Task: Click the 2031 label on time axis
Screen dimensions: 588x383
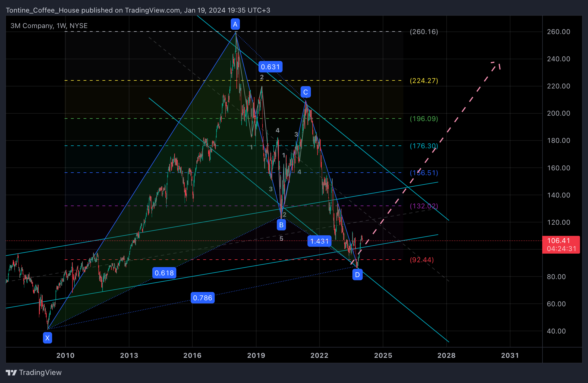Action: click(x=510, y=355)
